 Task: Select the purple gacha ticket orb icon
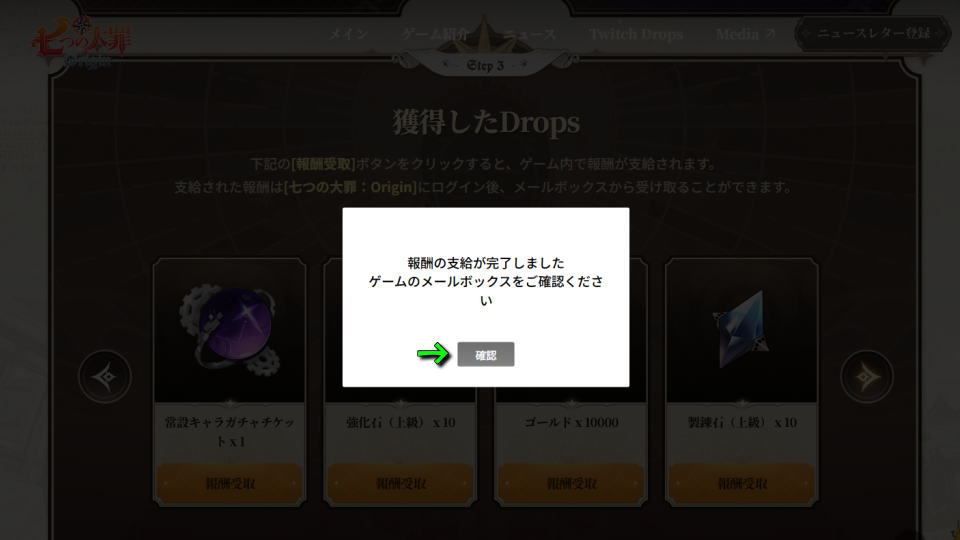(230, 331)
